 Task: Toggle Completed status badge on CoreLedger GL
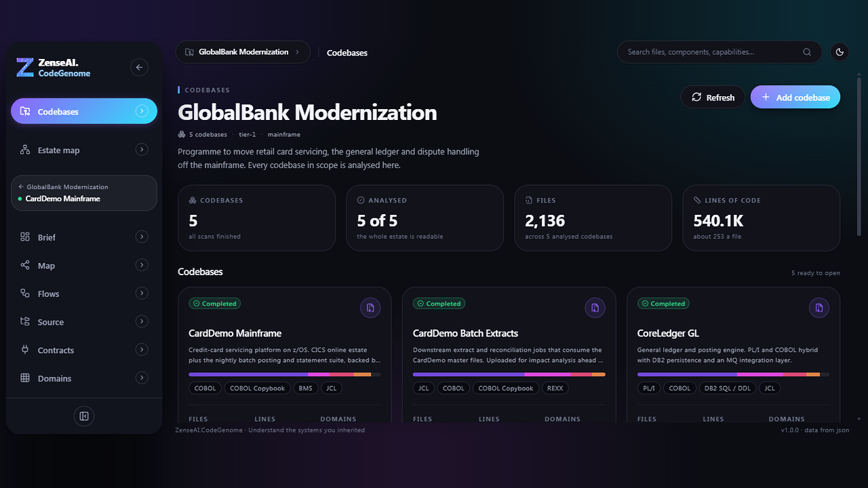663,304
